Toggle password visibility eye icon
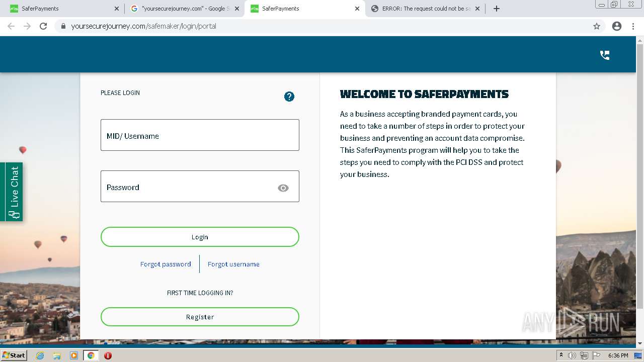This screenshot has height=362, width=644. 283,188
